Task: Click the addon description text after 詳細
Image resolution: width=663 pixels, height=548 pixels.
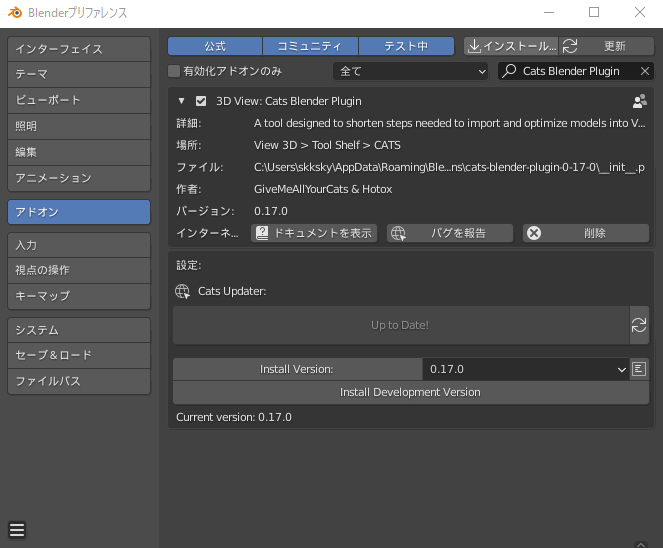Action: coord(449,123)
